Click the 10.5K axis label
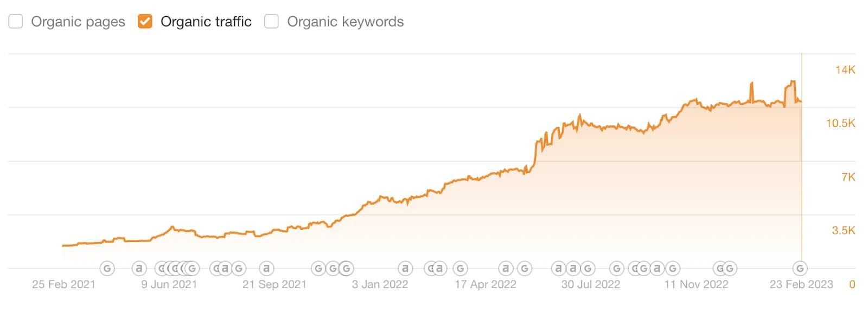Screen dimensions: 868x312 point(840,124)
